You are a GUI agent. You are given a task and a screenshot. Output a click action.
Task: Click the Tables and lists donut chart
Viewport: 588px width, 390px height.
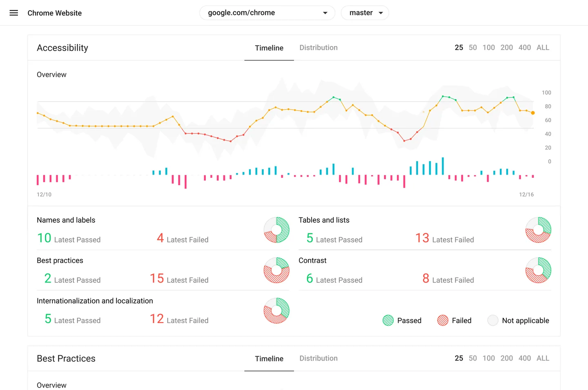click(x=538, y=230)
